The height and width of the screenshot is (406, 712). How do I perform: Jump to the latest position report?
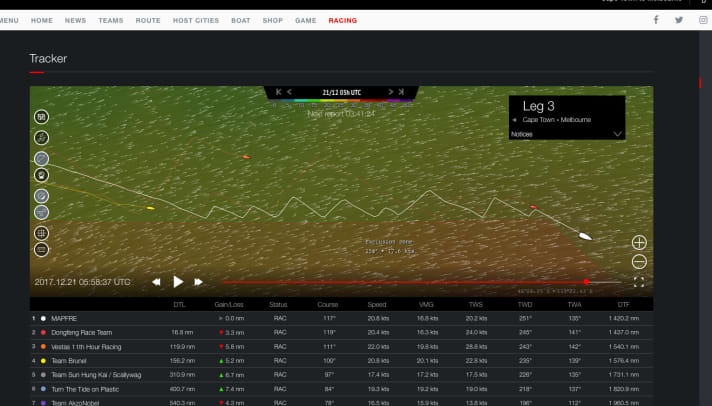point(401,92)
